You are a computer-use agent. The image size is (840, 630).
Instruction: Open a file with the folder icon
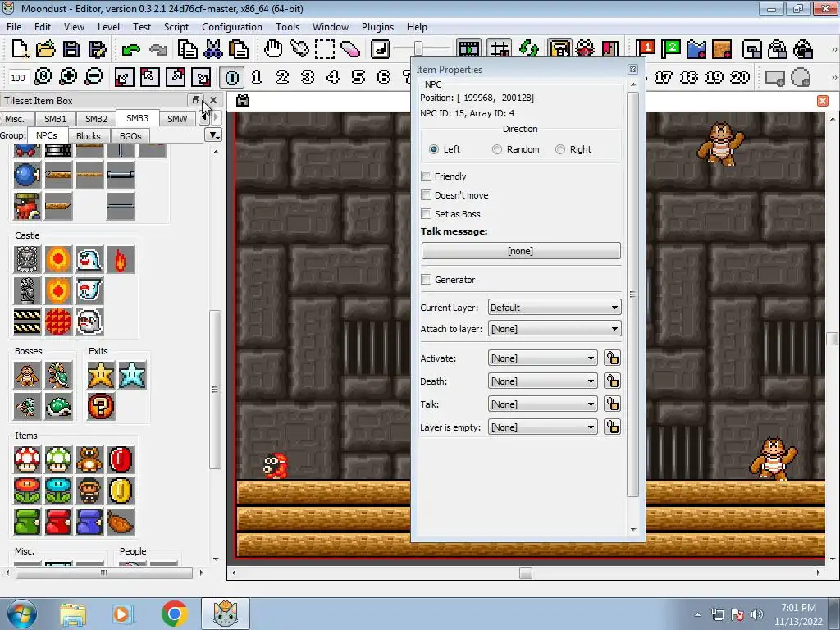pos(46,49)
